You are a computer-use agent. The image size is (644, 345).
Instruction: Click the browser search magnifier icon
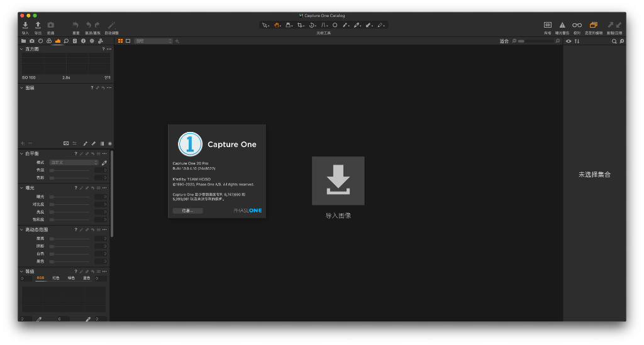pos(614,41)
